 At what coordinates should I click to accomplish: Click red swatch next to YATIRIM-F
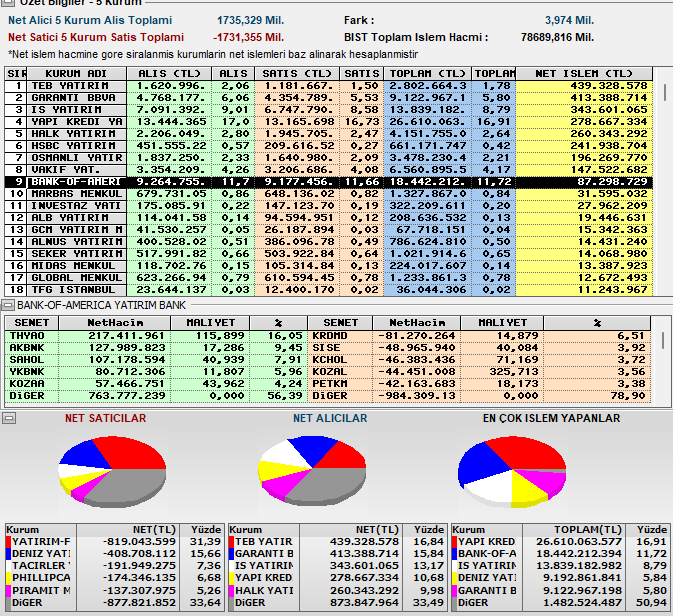[x=9, y=542]
